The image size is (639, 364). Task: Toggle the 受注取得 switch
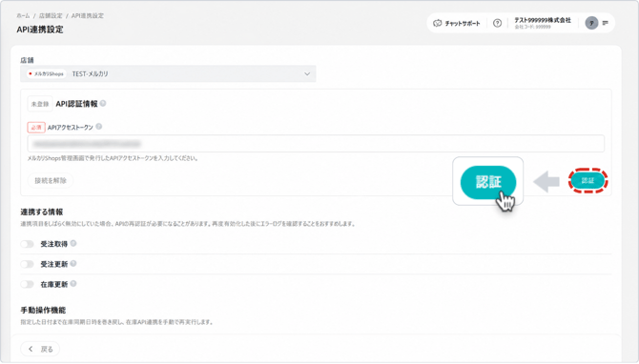point(28,244)
